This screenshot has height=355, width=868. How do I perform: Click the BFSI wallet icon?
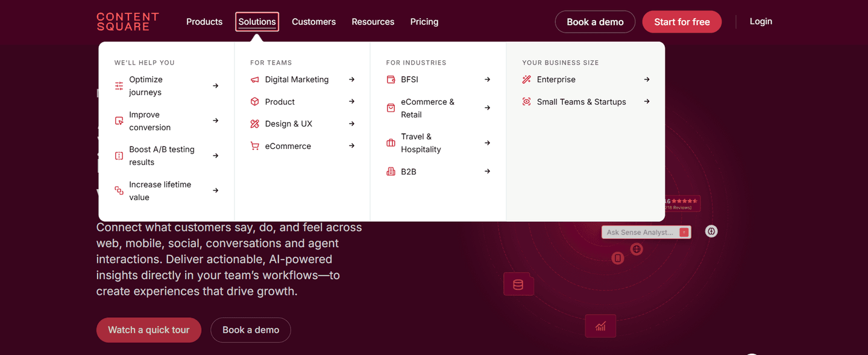click(391, 80)
